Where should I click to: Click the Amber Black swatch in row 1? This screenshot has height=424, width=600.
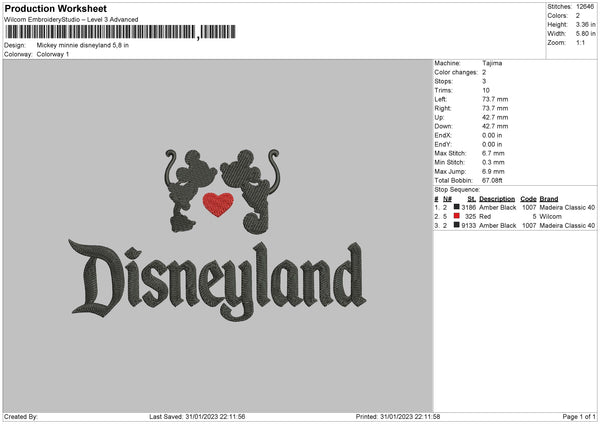pyautogui.click(x=457, y=207)
